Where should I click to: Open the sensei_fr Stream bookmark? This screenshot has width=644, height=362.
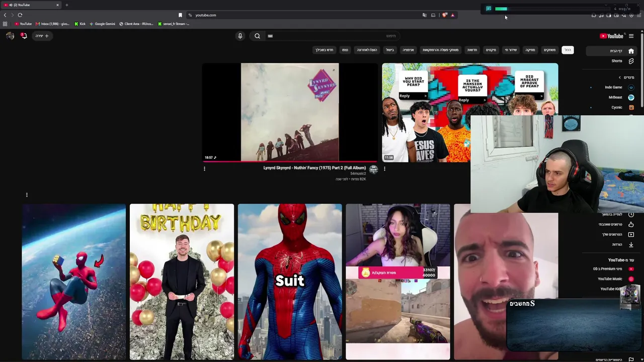[174, 24]
